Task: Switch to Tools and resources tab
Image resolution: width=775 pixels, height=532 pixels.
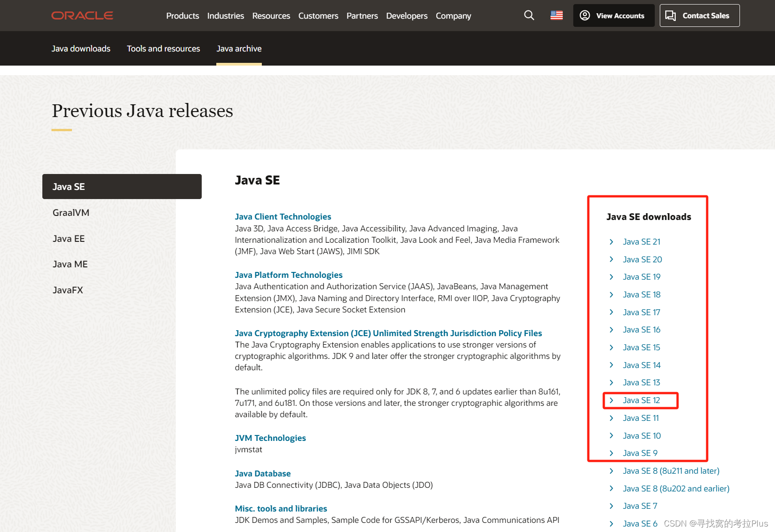Action: (163, 49)
